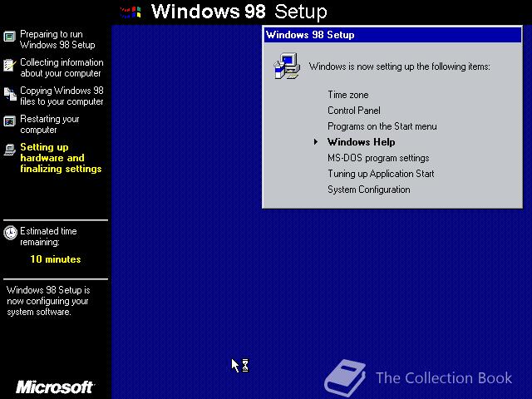Click the Restarting your computer icon
The image size is (532, 399).
pyautogui.click(x=9, y=121)
